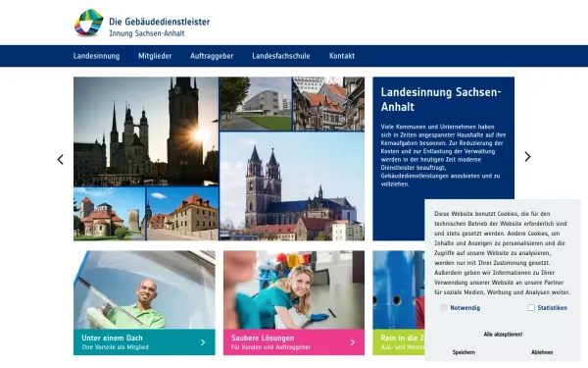Click the Für Kunden und Auftraggeber text

270,347
